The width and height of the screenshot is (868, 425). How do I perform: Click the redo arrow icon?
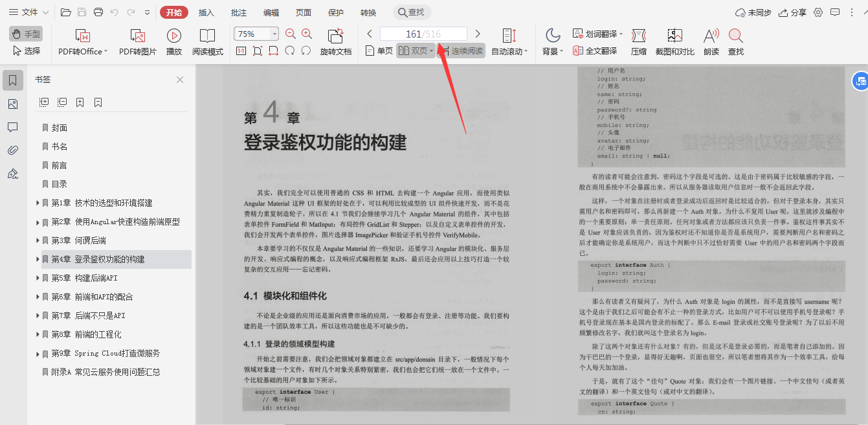point(131,12)
